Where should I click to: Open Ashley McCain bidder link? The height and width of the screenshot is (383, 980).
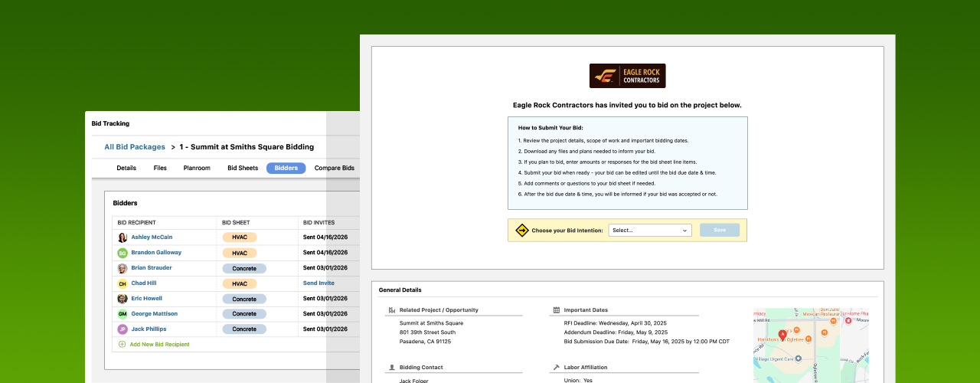(x=152, y=237)
